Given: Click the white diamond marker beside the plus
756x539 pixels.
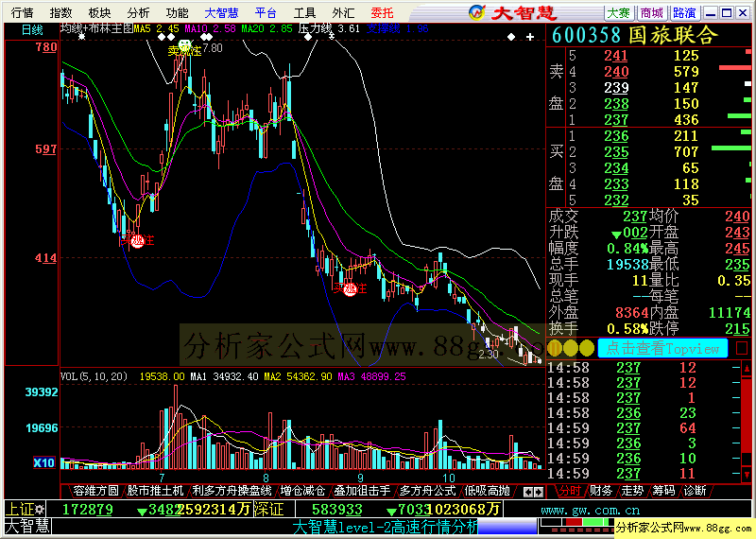Looking at the screenshot, I should (x=511, y=37).
